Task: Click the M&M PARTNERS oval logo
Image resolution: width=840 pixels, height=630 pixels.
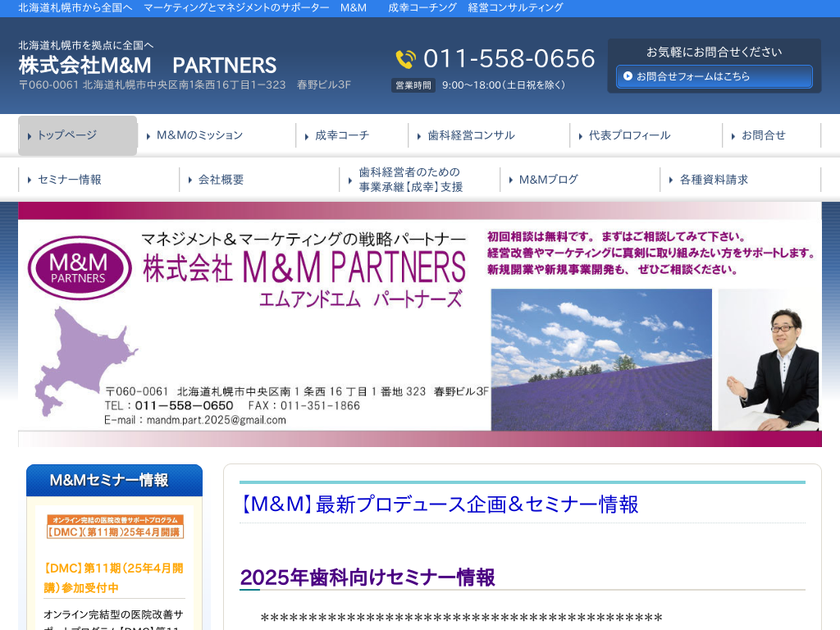Action: 80,268
